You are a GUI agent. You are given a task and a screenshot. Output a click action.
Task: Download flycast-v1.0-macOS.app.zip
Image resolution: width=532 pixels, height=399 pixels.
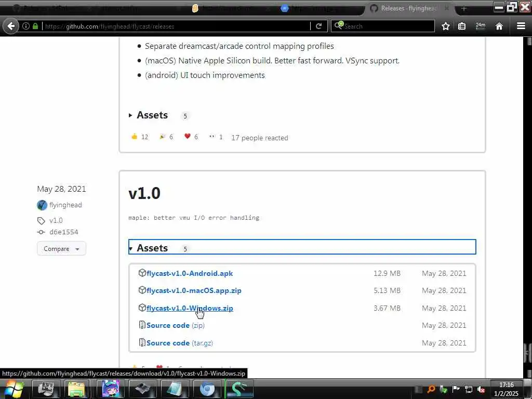coord(194,291)
